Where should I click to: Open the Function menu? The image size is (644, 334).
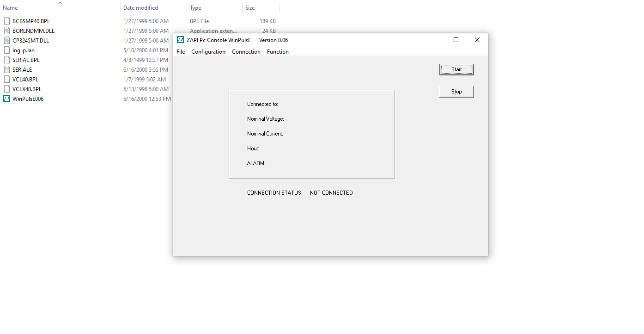(278, 51)
